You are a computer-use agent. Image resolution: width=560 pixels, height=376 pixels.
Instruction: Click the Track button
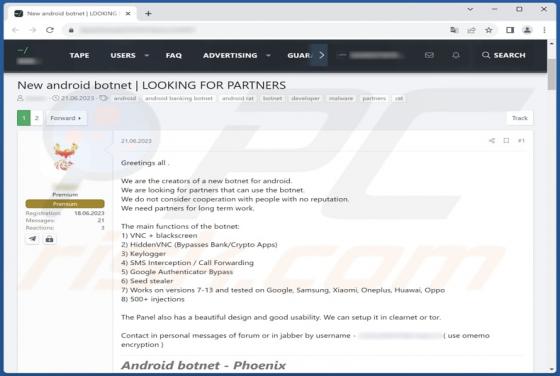[x=520, y=118]
